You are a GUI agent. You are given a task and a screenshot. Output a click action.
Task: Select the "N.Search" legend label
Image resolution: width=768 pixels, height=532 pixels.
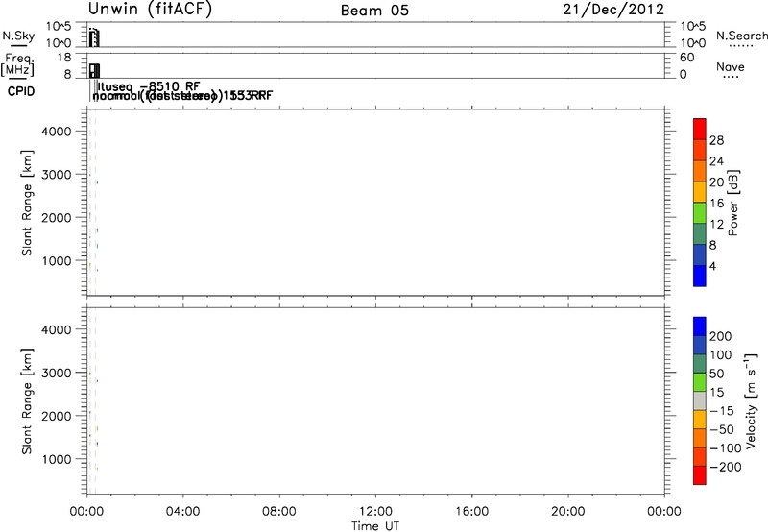(741, 36)
